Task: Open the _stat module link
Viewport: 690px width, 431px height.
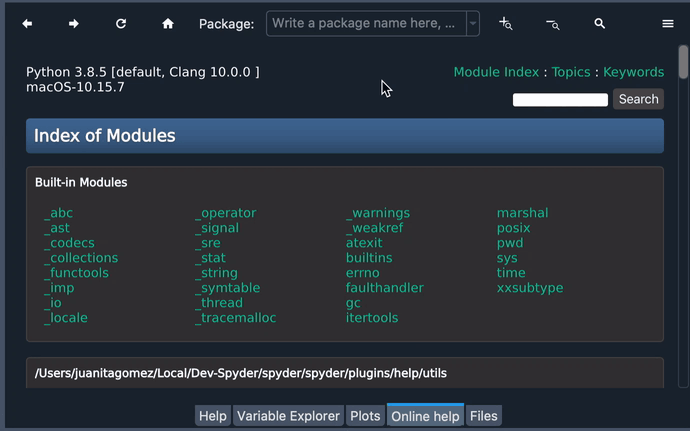Action: pos(210,258)
